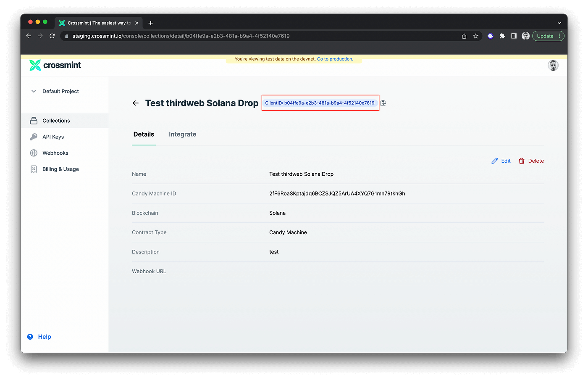Bookmark the page with the star icon

click(x=476, y=36)
